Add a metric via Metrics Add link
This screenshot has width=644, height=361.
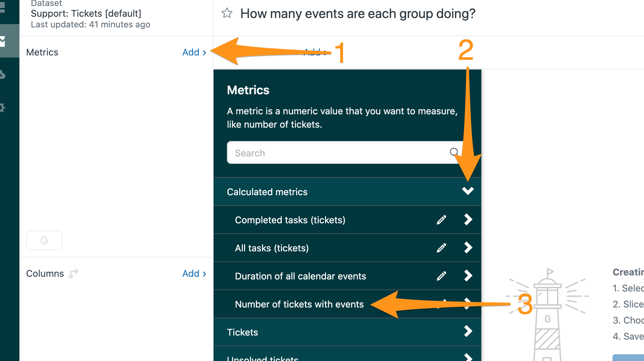tap(194, 52)
